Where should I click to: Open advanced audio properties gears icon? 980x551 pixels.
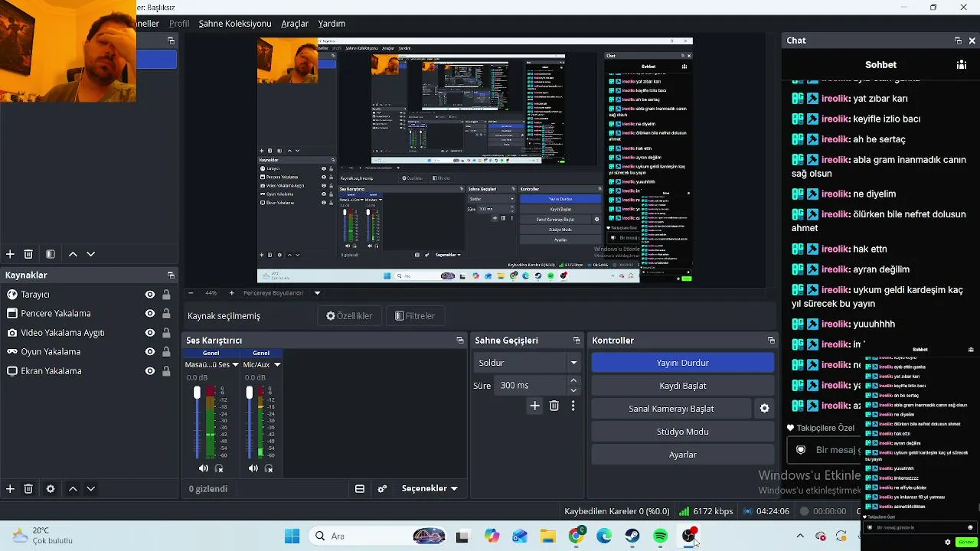382,489
